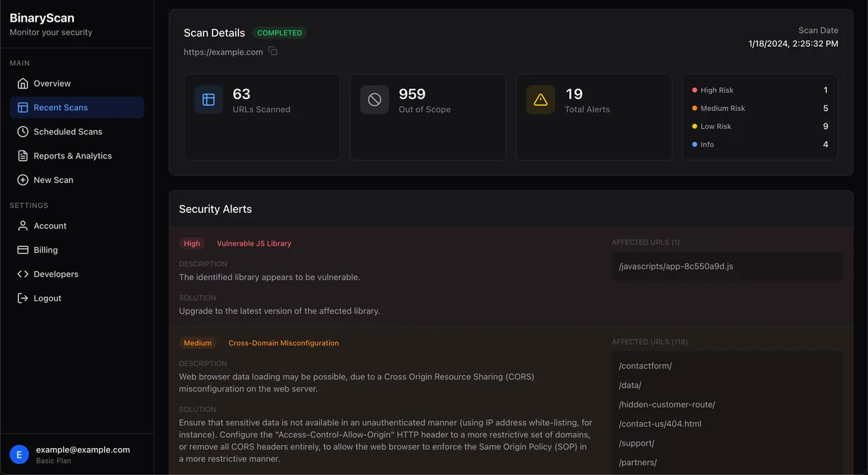
Task: Click the /hidden-customer-route/ affected URL
Action: (x=667, y=405)
